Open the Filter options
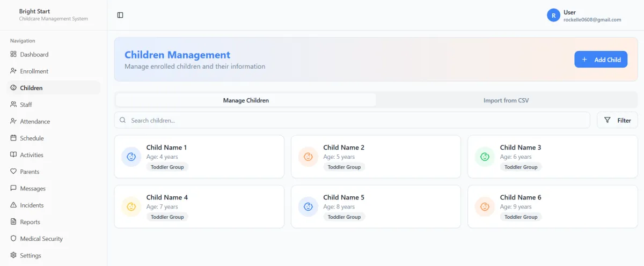This screenshot has height=266, width=644. tap(617, 120)
